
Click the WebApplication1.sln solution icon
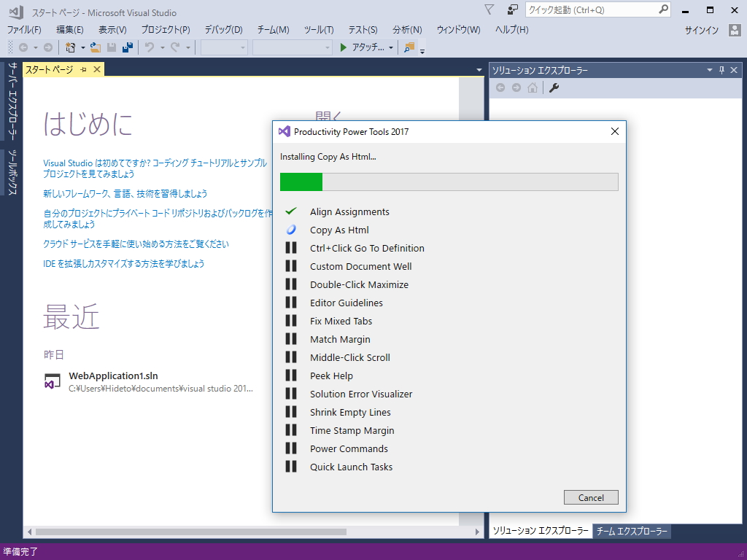(52, 381)
